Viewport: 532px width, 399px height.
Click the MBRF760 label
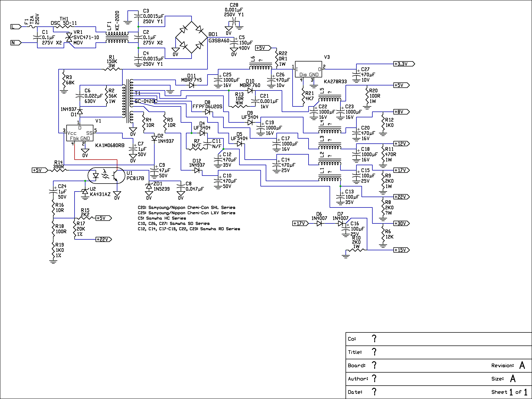point(250,85)
